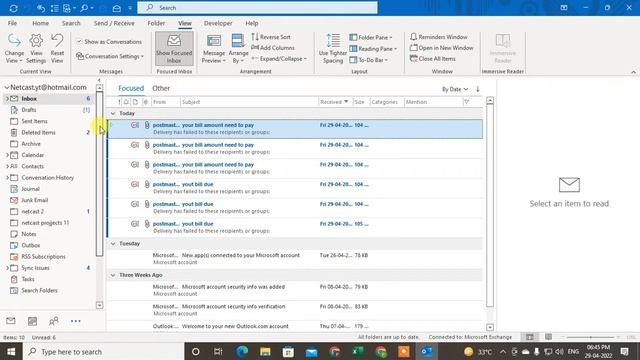Viewport: 640px width, 360px height.
Task: Toggle Show Focused Inbox button
Action: (174, 49)
